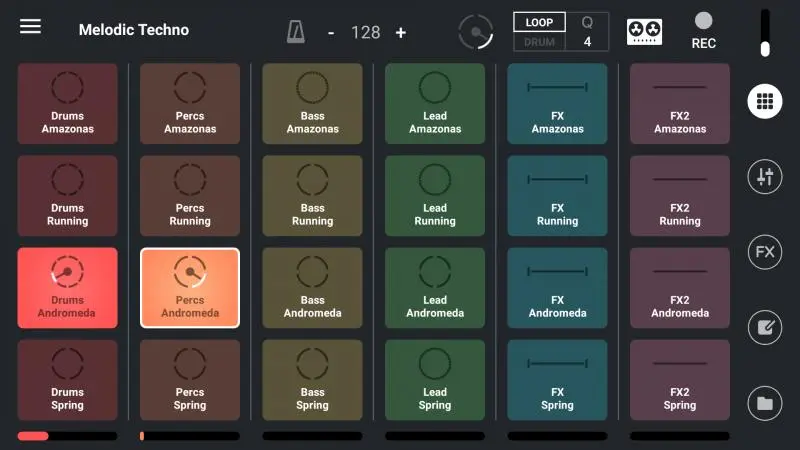The image size is (800, 450).
Task: Switch to DRUM mode
Action: click(x=539, y=42)
